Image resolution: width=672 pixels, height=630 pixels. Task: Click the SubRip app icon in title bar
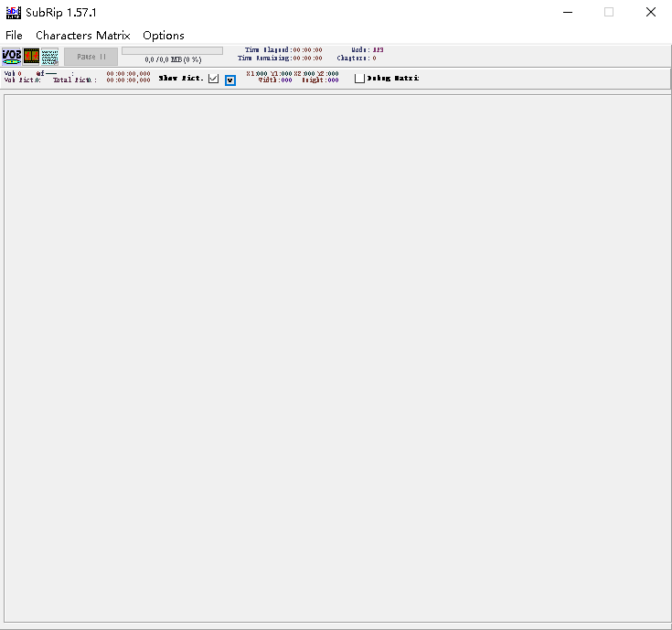(x=13, y=12)
